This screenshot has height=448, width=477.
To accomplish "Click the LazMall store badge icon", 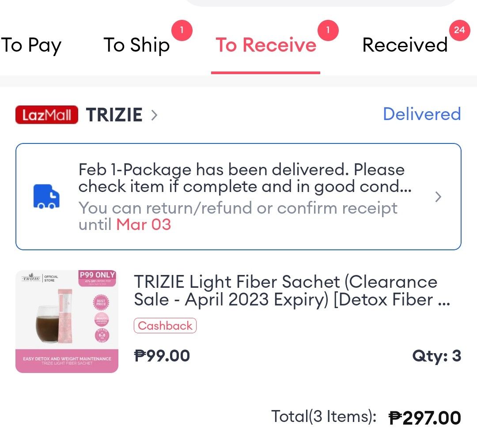I will tap(46, 114).
